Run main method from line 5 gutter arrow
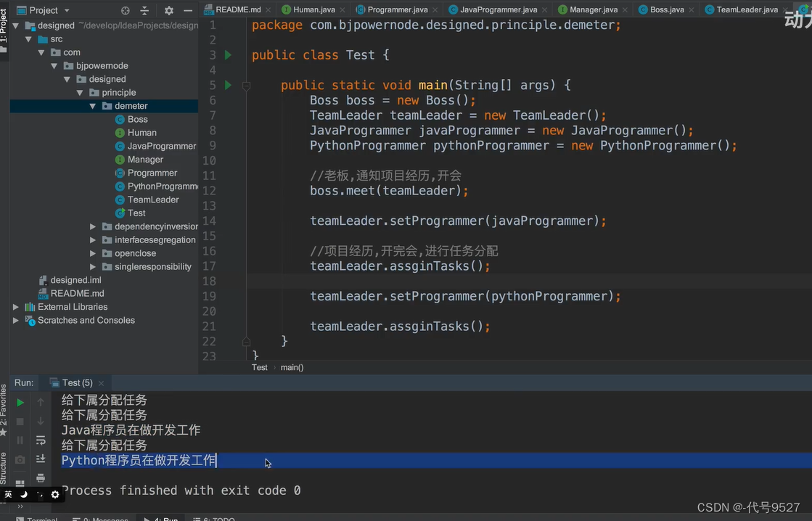Screen dimensions: 812x521 (228, 85)
